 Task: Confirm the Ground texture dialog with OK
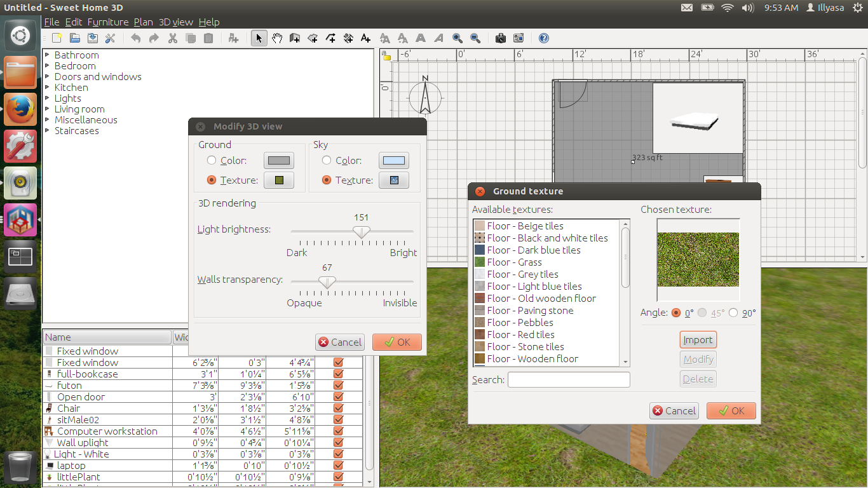(731, 411)
